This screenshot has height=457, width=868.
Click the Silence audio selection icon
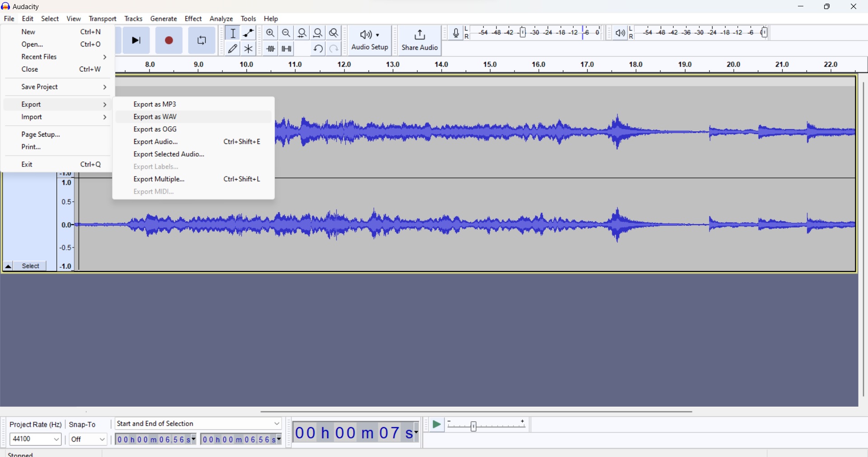click(287, 48)
